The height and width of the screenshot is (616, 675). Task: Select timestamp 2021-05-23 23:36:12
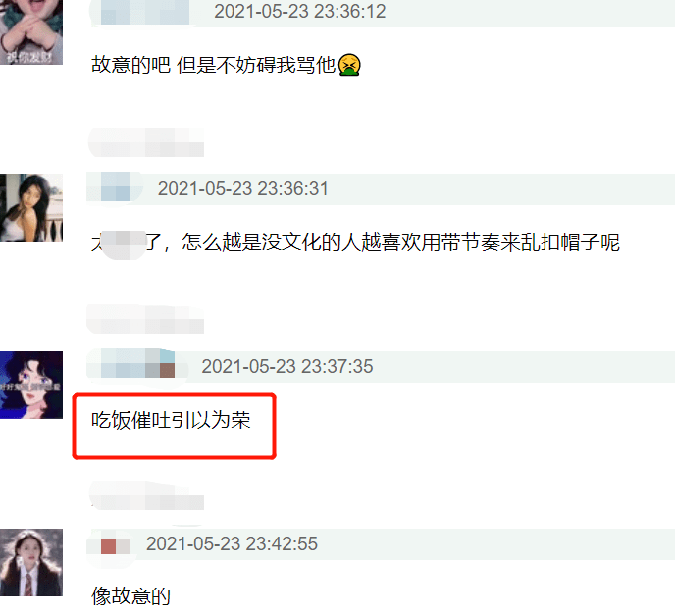click(x=300, y=11)
